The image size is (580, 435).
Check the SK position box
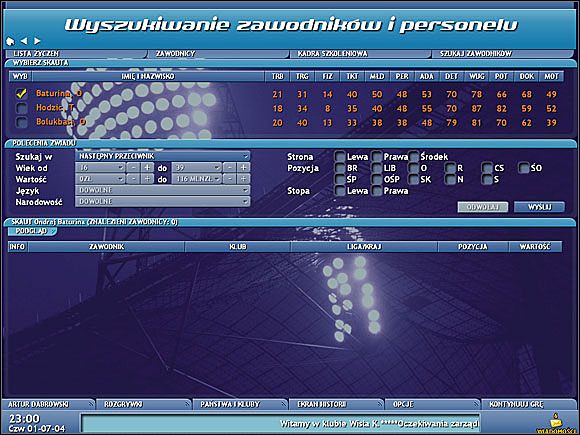pos(413,179)
